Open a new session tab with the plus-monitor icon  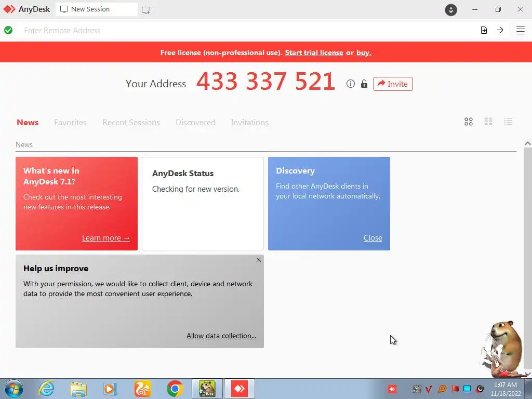pyautogui.click(x=146, y=10)
